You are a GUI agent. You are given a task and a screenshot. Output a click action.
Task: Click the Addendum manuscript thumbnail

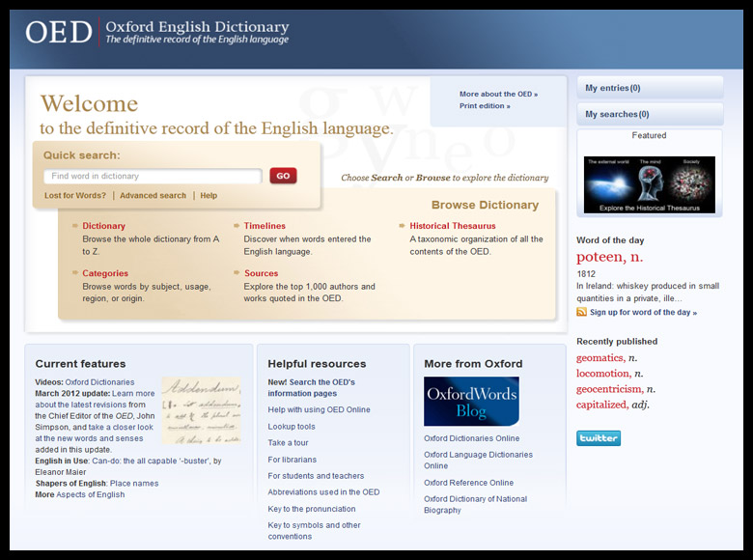tap(201, 409)
